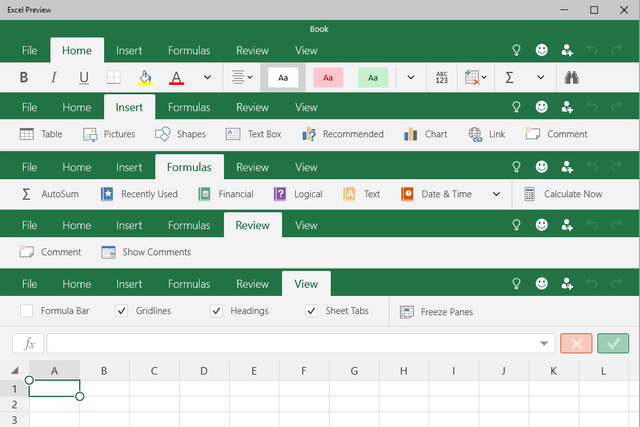Viewport: 640px width, 427px height.
Task: Expand more function categories after Date & Time
Action: pos(496,194)
